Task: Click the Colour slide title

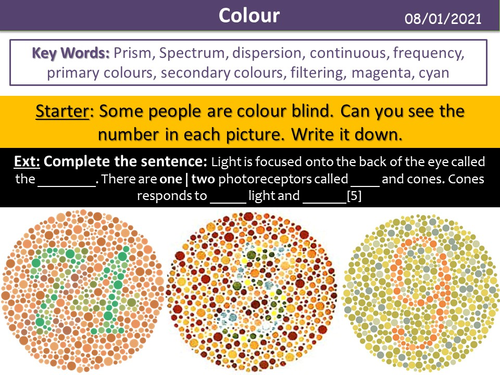Action: coord(249,16)
